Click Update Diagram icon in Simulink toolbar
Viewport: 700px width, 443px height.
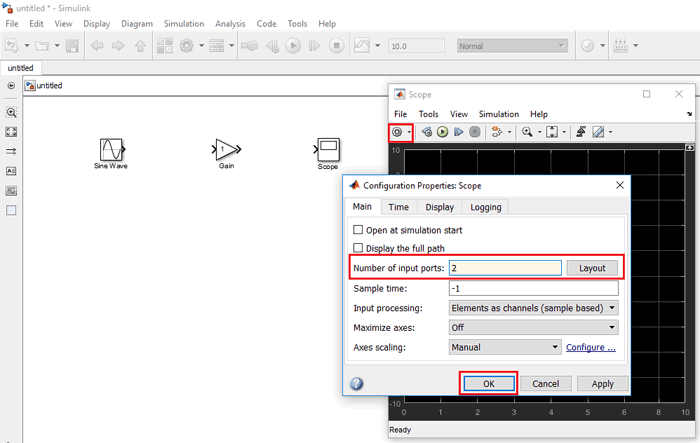point(250,46)
